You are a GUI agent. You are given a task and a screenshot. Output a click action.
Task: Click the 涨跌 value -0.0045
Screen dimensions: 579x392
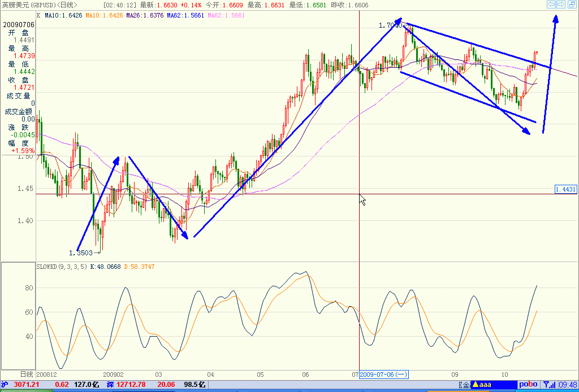point(23,135)
